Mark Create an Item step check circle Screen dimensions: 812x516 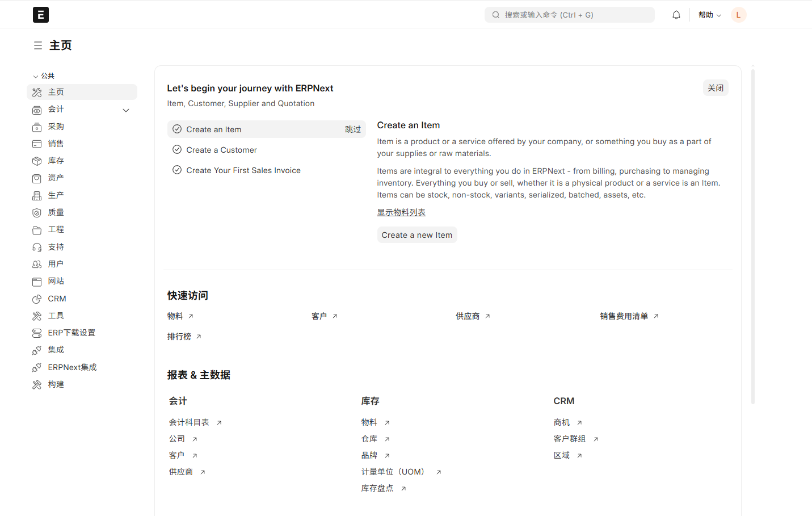(177, 129)
